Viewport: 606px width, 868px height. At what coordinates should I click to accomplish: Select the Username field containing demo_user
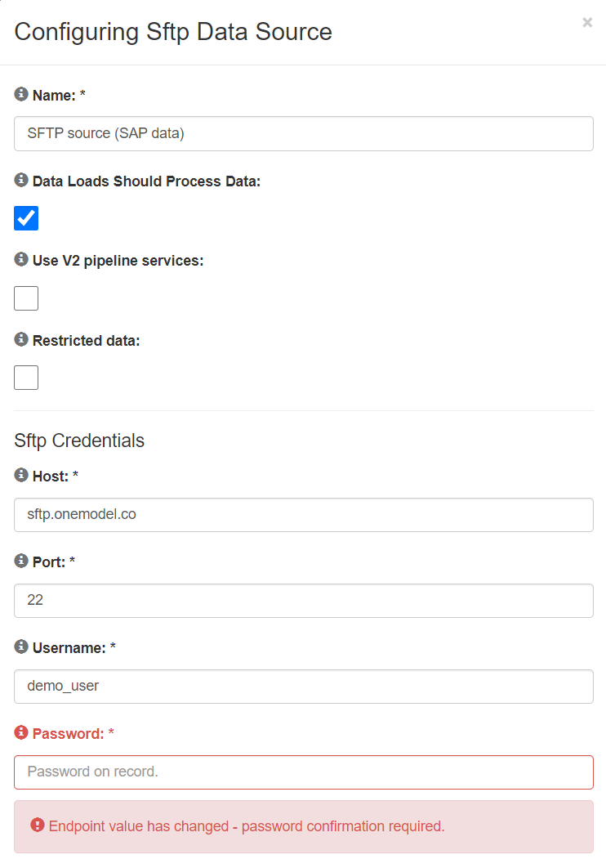pos(304,687)
